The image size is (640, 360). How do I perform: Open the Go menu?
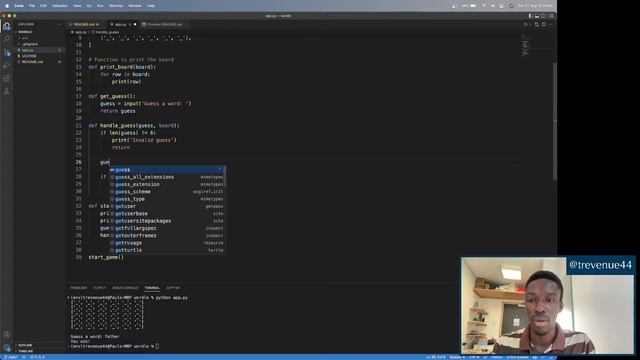(x=89, y=6)
